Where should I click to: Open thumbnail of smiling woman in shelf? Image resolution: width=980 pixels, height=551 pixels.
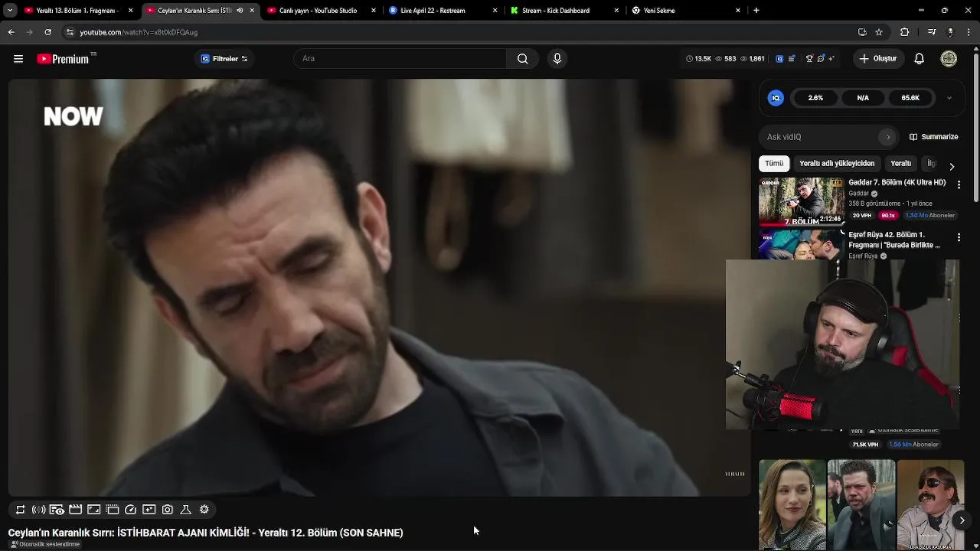coord(792,504)
